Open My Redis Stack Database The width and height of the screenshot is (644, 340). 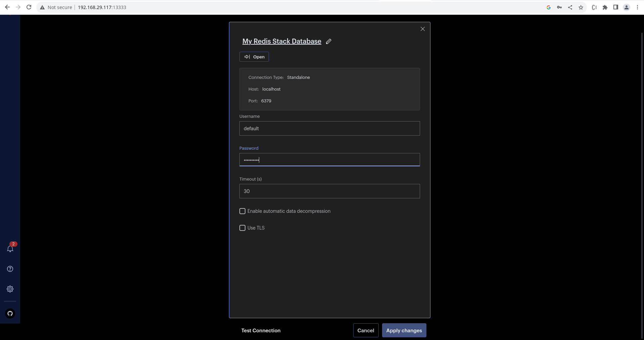pyautogui.click(x=254, y=56)
